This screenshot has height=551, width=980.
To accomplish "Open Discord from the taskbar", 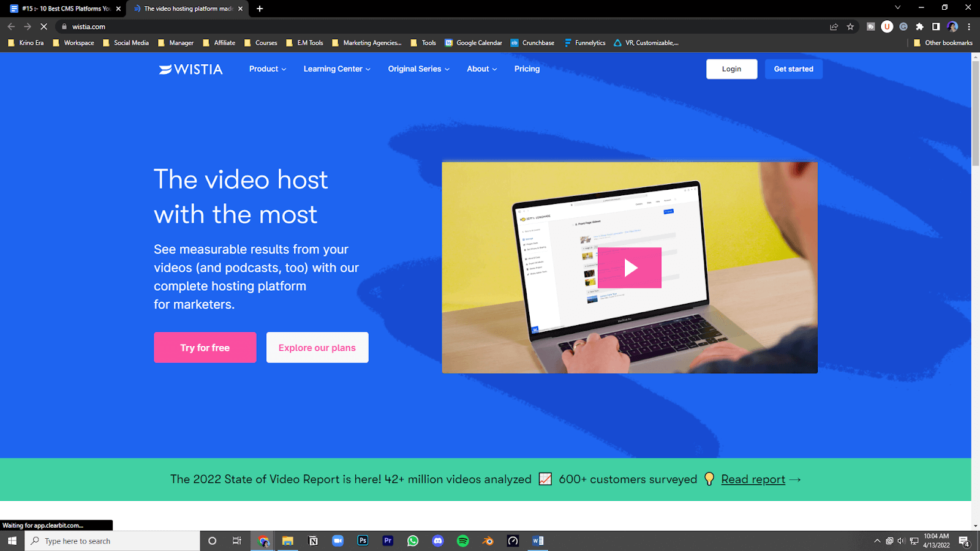I will [438, 541].
